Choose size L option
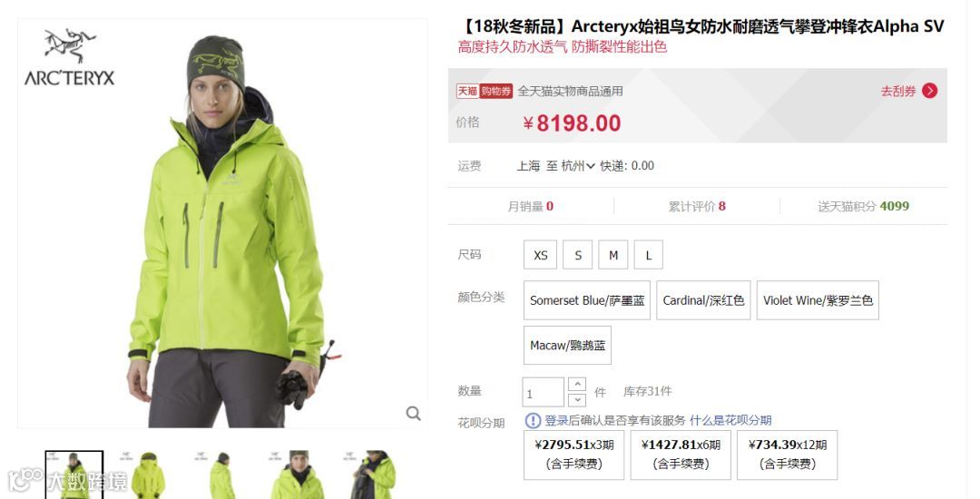980x499 pixels. pos(649,255)
